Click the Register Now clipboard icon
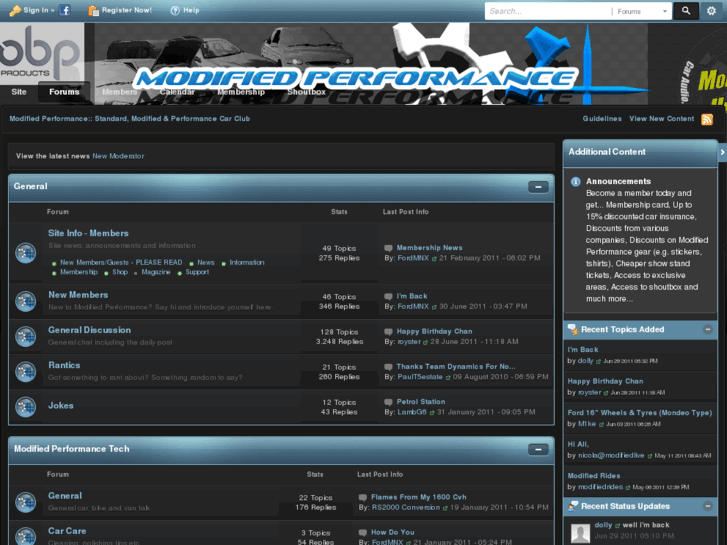727x545 pixels. point(93,10)
